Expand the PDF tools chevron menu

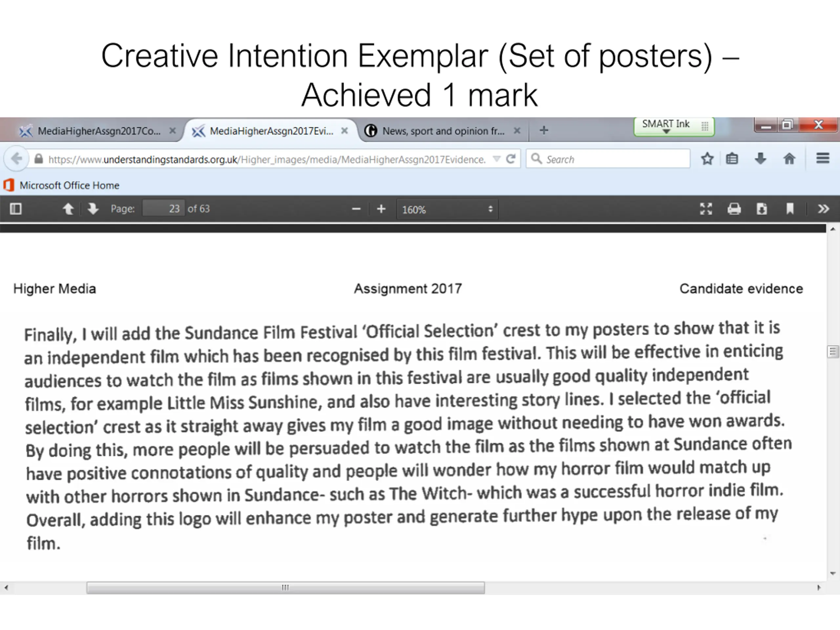coord(823,209)
